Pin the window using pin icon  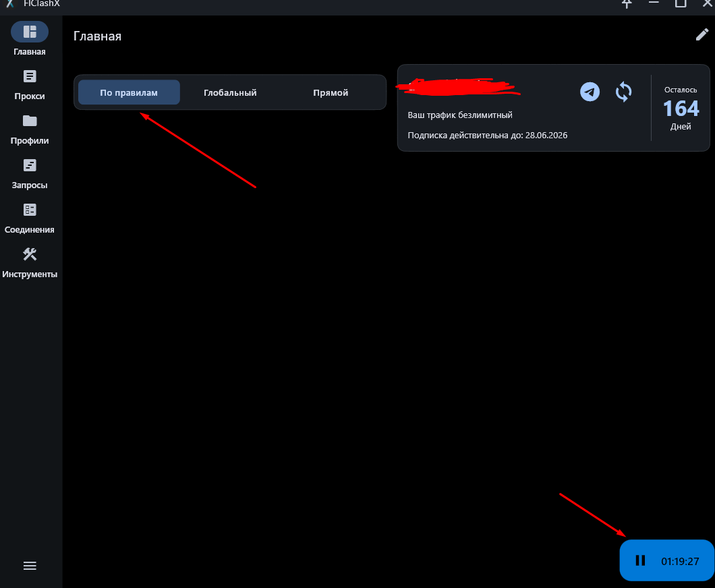pyautogui.click(x=627, y=3)
